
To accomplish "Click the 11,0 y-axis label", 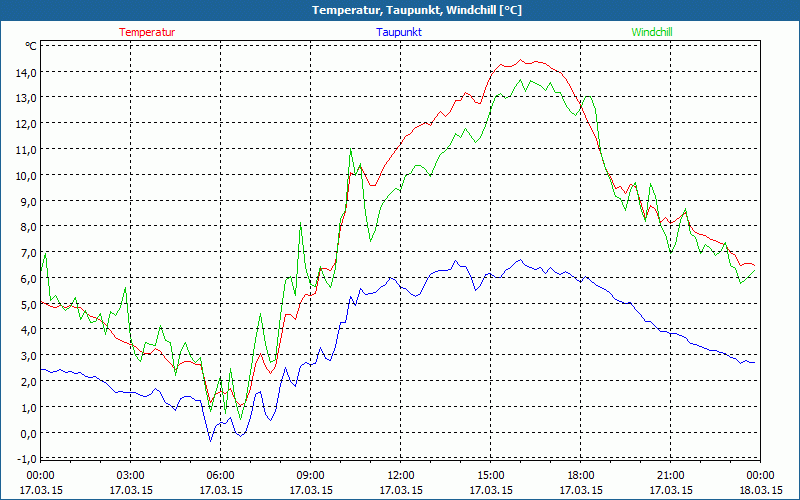I will [x=26, y=149].
